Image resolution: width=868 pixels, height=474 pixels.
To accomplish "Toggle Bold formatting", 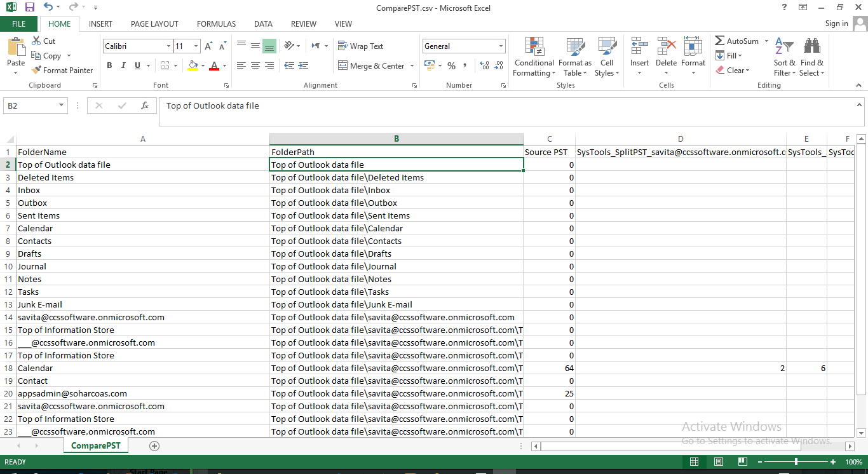I will click(x=109, y=65).
